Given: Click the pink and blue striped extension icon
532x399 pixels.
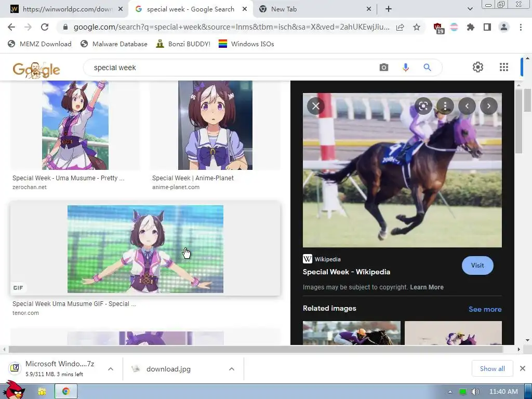Looking at the screenshot, I should [x=454, y=27].
